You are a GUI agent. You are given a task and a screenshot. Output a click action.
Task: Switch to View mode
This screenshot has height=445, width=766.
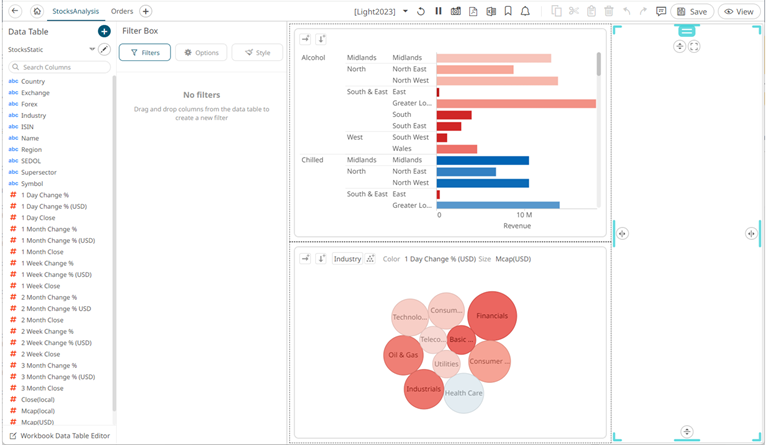coord(739,11)
